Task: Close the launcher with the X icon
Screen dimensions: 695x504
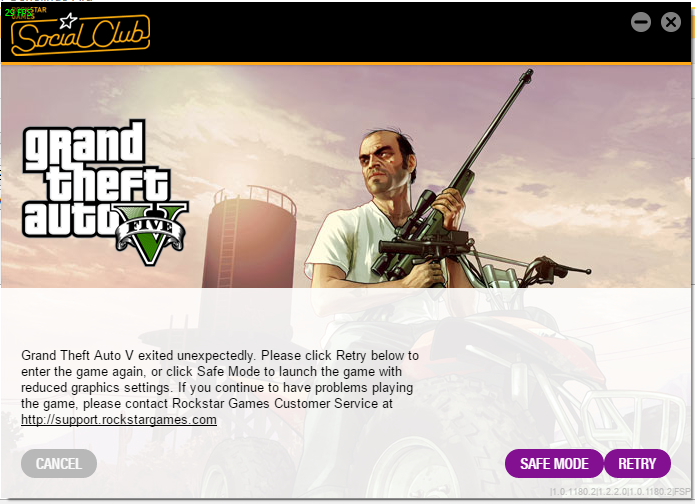Action: pyautogui.click(x=671, y=22)
